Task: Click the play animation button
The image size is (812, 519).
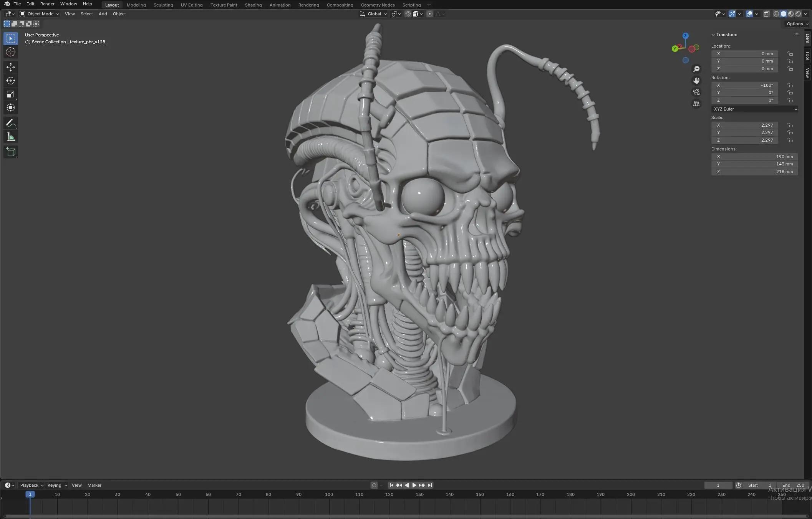Action: click(414, 485)
